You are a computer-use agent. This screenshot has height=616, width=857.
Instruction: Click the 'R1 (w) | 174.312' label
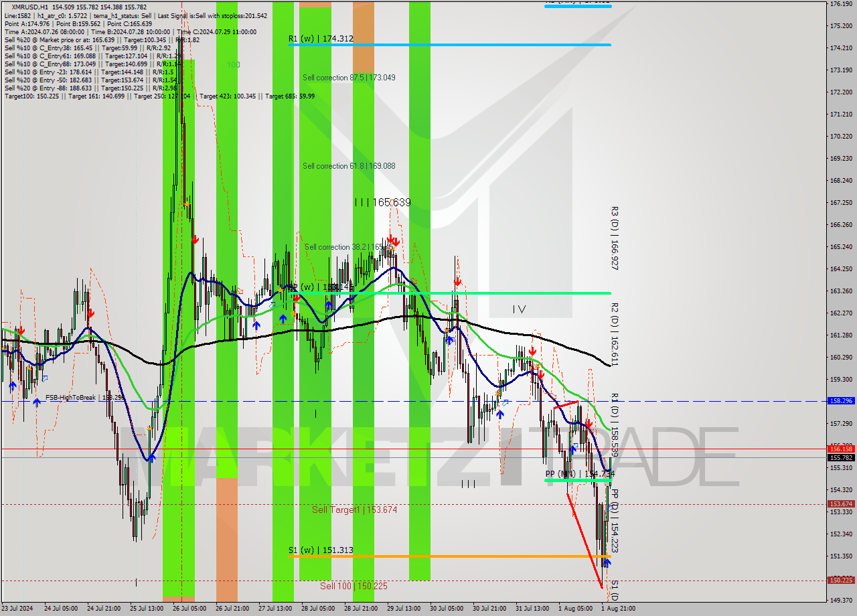(321, 39)
